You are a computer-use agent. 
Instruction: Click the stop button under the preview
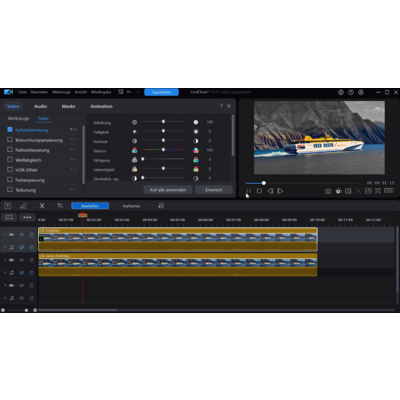pyautogui.click(x=259, y=191)
